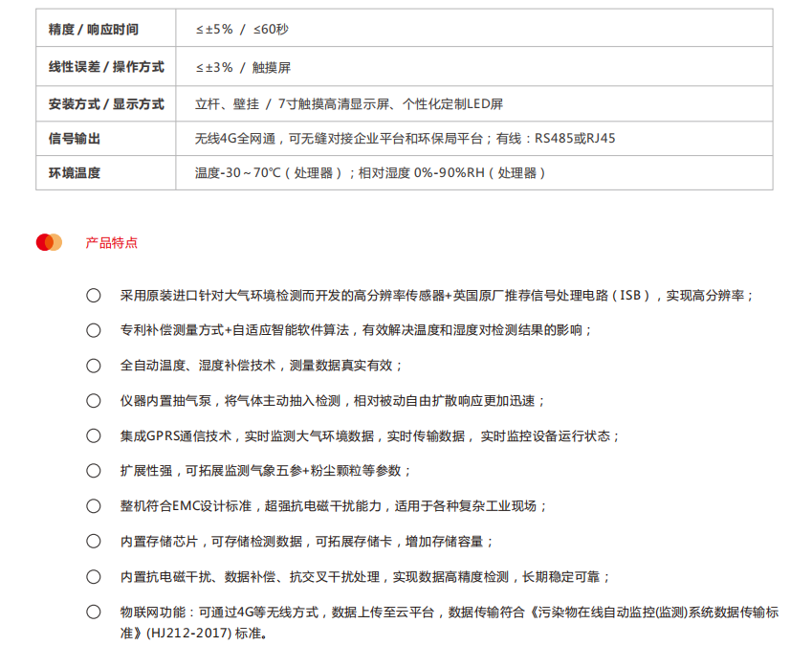Click bullet circle beside GPRS communication feature

[93, 435]
